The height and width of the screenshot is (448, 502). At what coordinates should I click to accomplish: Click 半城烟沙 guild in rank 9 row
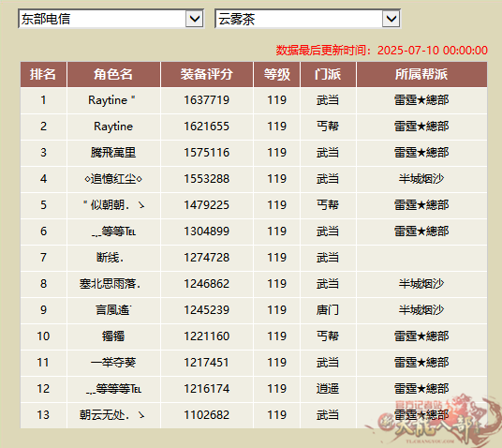[x=421, y=310]
